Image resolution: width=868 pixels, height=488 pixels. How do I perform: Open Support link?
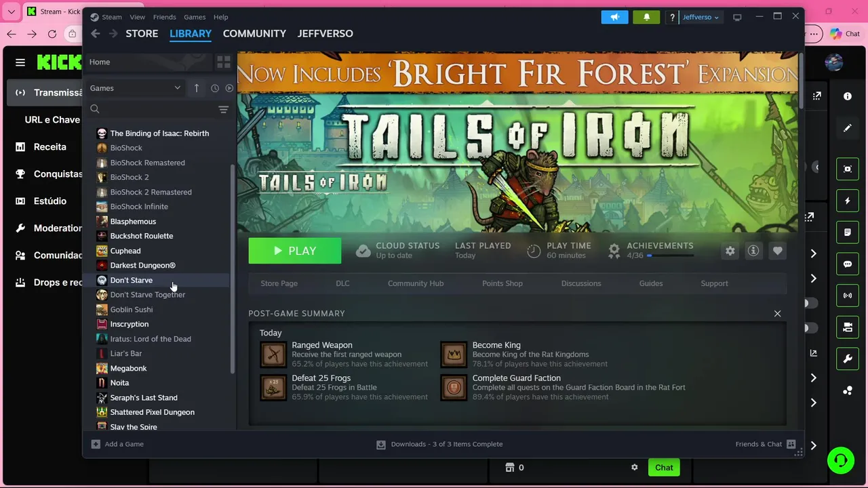pyautogui.click(x=714, y=283)
